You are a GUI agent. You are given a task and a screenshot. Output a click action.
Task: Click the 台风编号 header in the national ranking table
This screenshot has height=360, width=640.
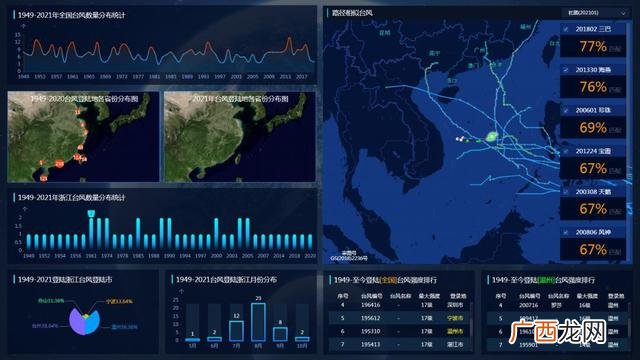(x=371, y=296)
